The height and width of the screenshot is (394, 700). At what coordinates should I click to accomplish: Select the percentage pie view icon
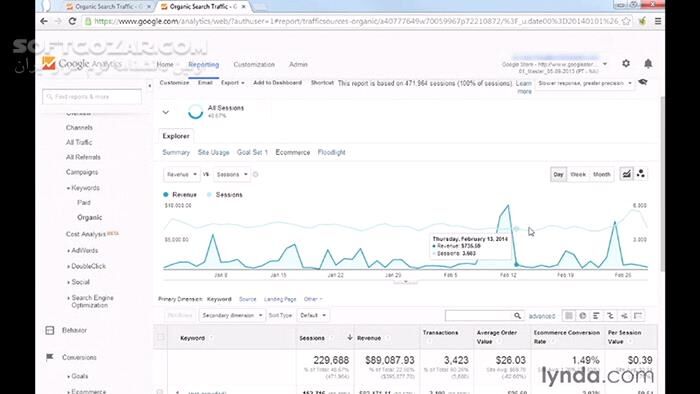[x=583, y=315]
